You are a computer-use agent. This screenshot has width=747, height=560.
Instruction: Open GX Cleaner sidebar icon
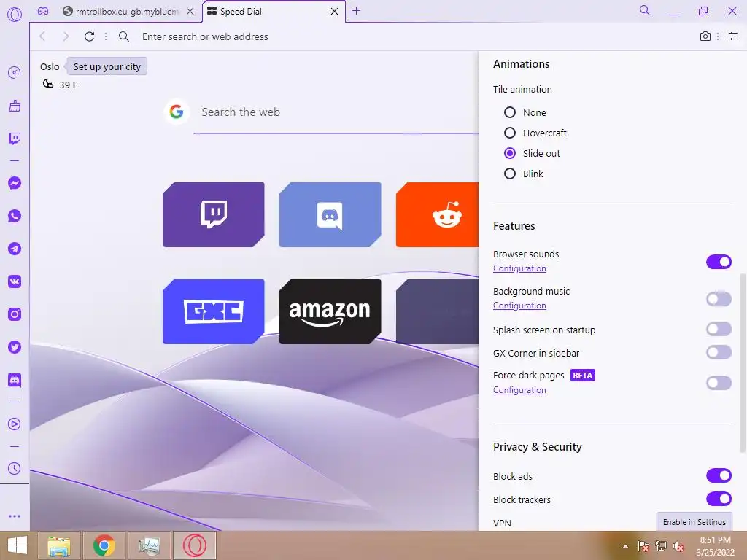point(15,106)
